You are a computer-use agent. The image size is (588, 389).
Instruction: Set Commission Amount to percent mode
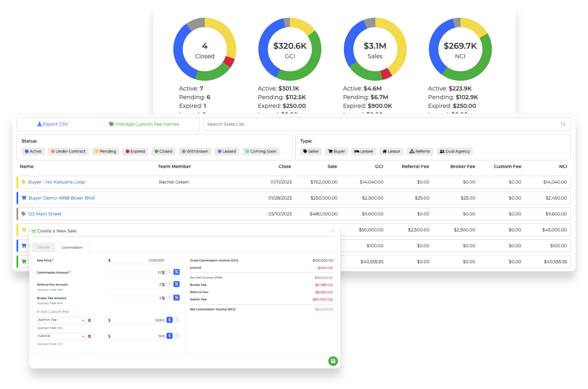[x=176, y=272]
